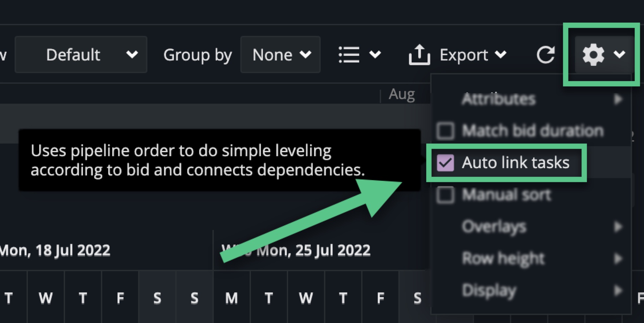This screenshot has width=644, height=323.
Task: Click the settings gear icon
Action: (593, 54)
